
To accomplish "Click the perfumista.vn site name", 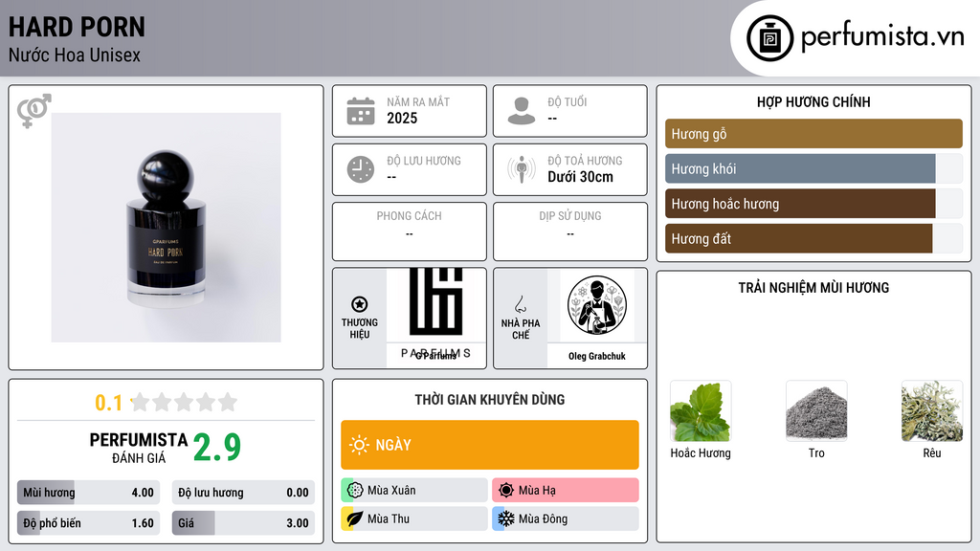I will (x=882, y=36).
